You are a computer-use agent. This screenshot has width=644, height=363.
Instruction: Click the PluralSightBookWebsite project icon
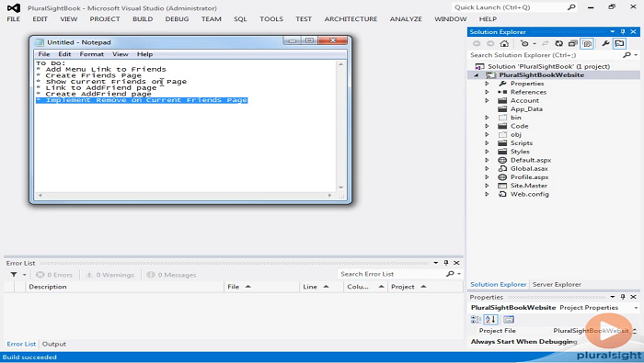coord(490,75)
